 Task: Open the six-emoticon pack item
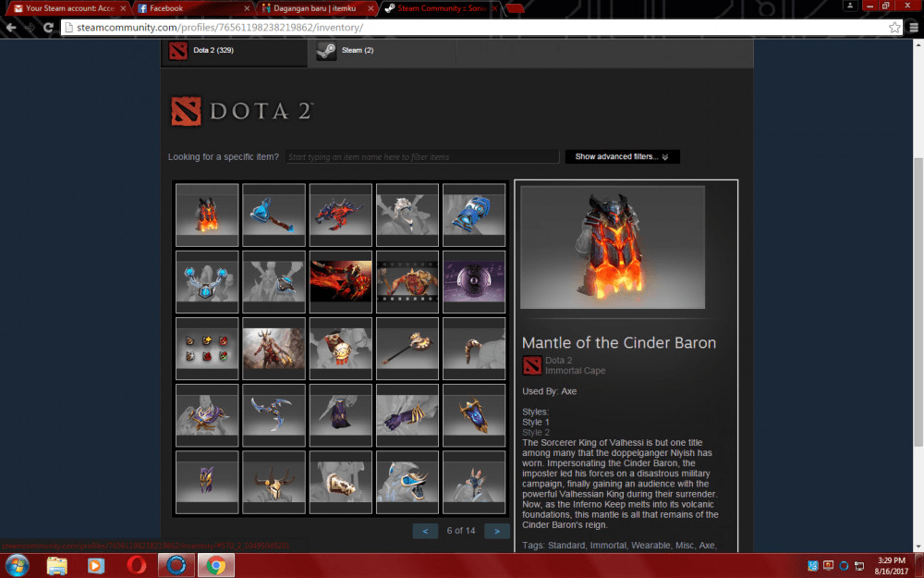[x=207, y=349]
